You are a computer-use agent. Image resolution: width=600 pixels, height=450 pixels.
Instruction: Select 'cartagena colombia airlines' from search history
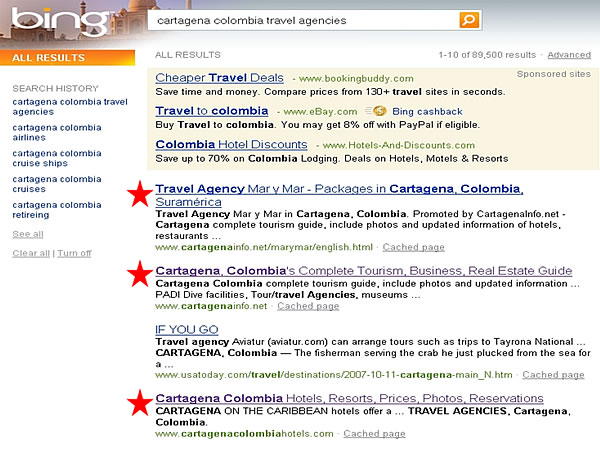click(x=56, y=134)
